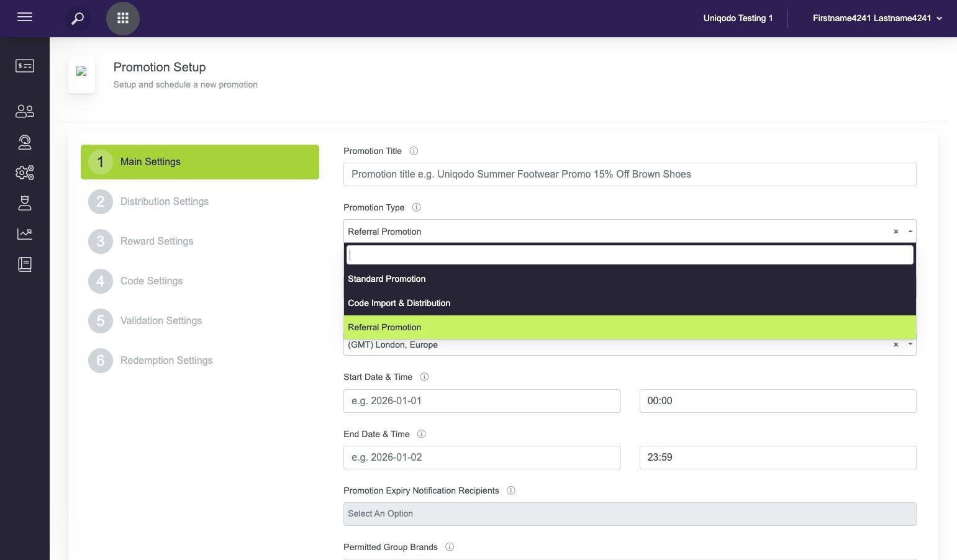Click the info icon beside Promotion Title
This screenshot has height=560, width=957.
(x=414, y=151)
